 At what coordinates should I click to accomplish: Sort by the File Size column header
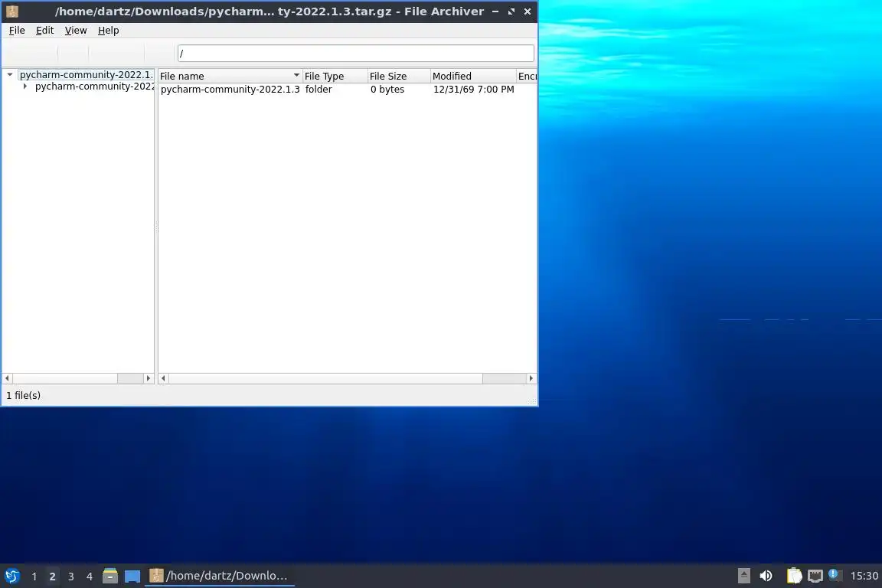tap(399, 76)
